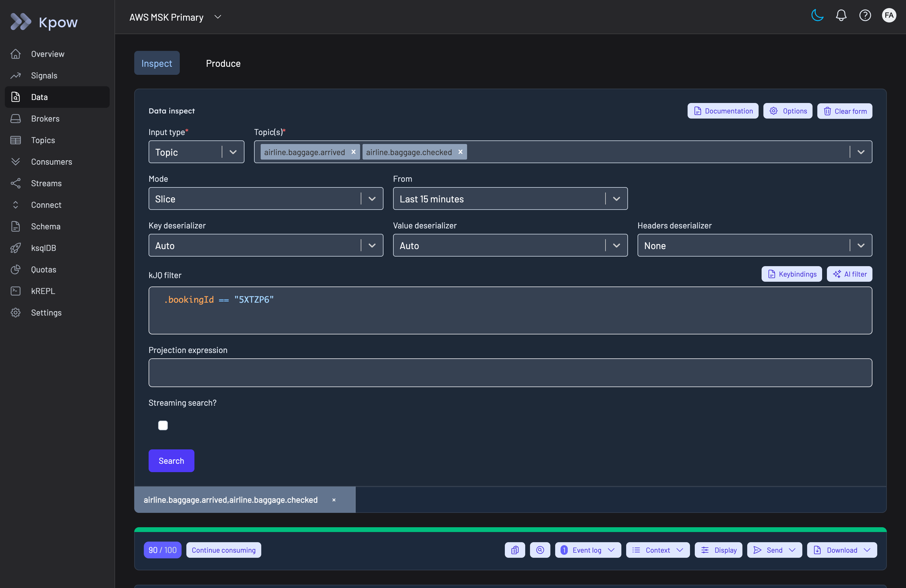The height and width of the screenshot is (588, 906).
Task: Click the Kpow logo icon
Action: point(21,22)
